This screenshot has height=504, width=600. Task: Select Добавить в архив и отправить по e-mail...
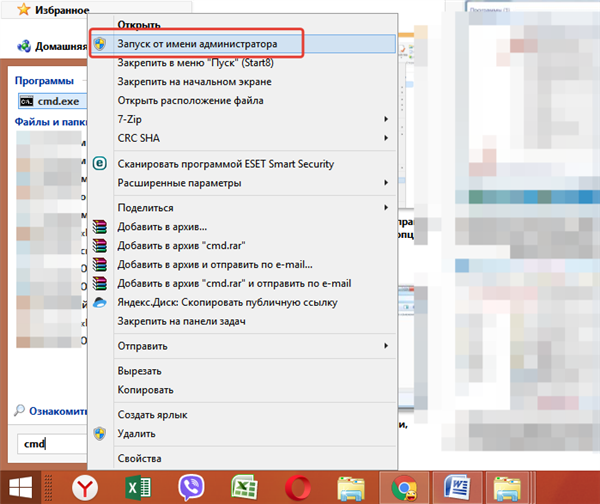[x=243, y=264]
